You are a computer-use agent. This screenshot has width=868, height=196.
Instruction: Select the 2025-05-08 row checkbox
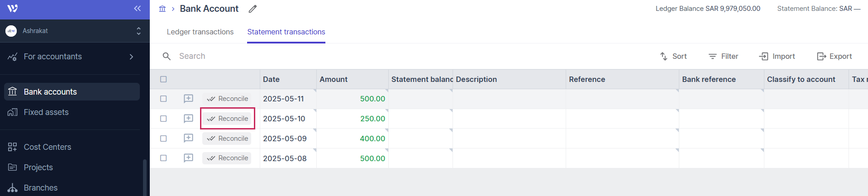(x=163, y=158)
